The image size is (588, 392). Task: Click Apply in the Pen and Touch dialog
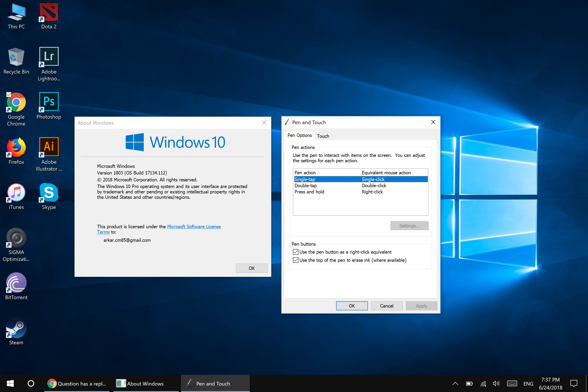pyautogui.click(x=421, y=306)
